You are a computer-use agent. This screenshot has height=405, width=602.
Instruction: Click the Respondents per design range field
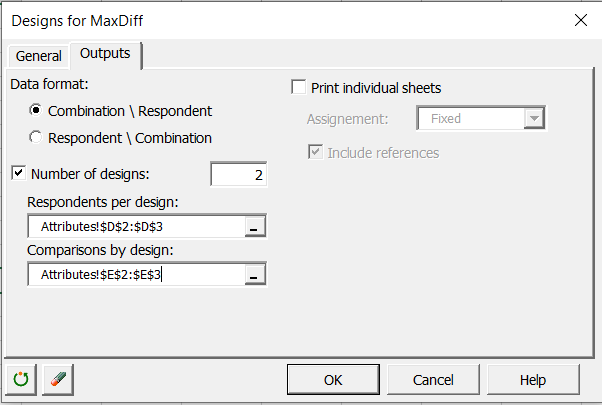[x=135, y=227]
